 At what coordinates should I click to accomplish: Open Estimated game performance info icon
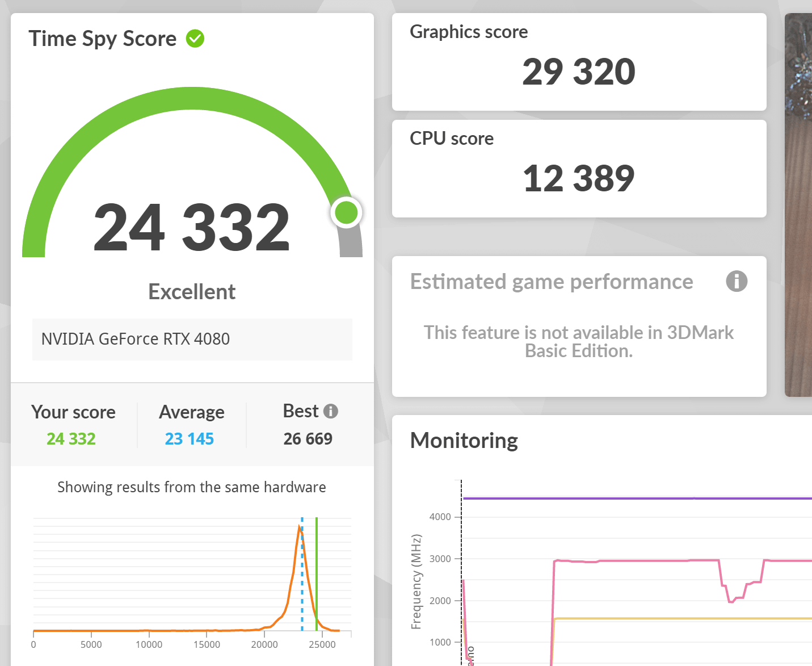pyautogui.click(x=737, y=281)
